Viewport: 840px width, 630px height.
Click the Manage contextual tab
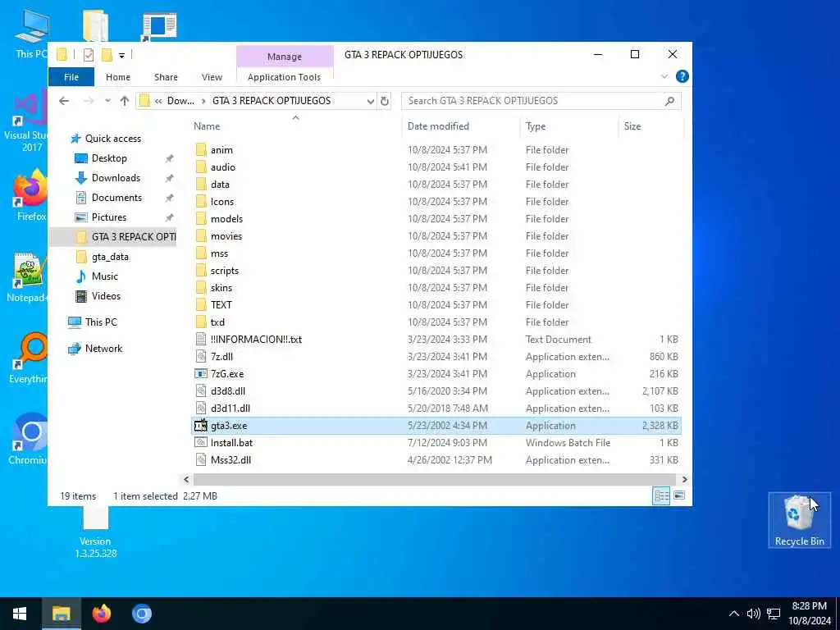pyautogui.click(x=285, y=57)
